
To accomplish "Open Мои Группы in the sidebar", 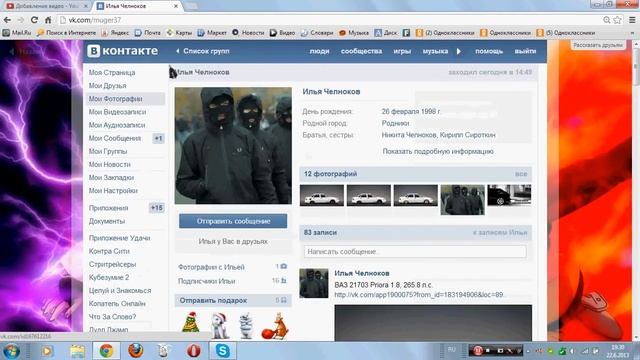I will click(108, 151).
